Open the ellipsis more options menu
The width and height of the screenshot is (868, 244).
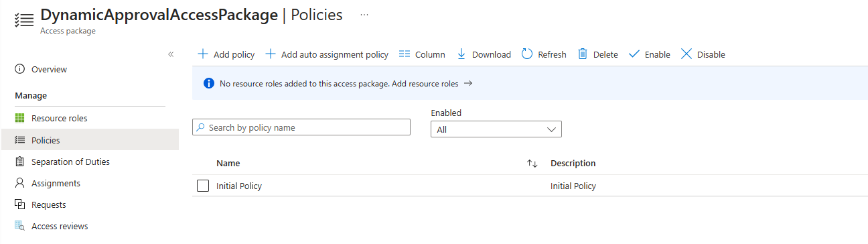[x=364, y=15]
